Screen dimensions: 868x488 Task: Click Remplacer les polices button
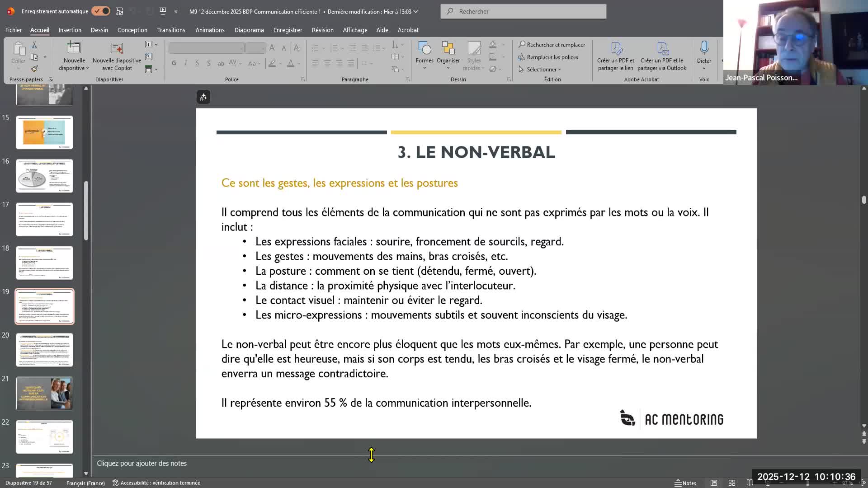coord(548,57)
